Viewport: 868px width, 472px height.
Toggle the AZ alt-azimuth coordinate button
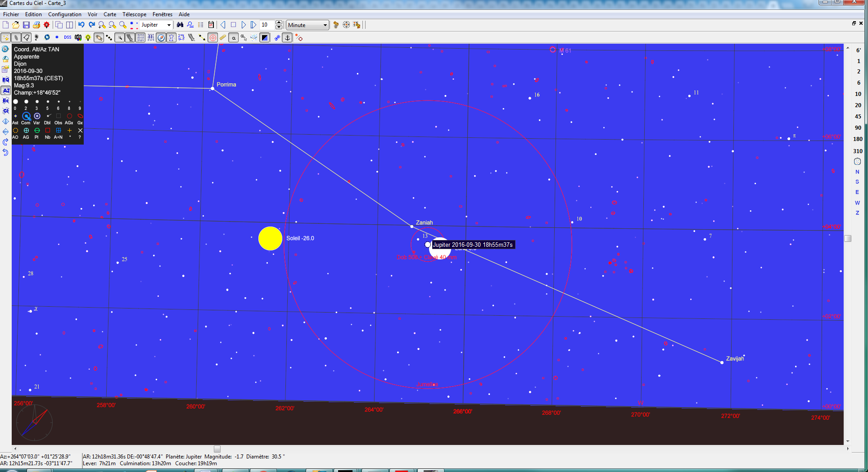6,91
